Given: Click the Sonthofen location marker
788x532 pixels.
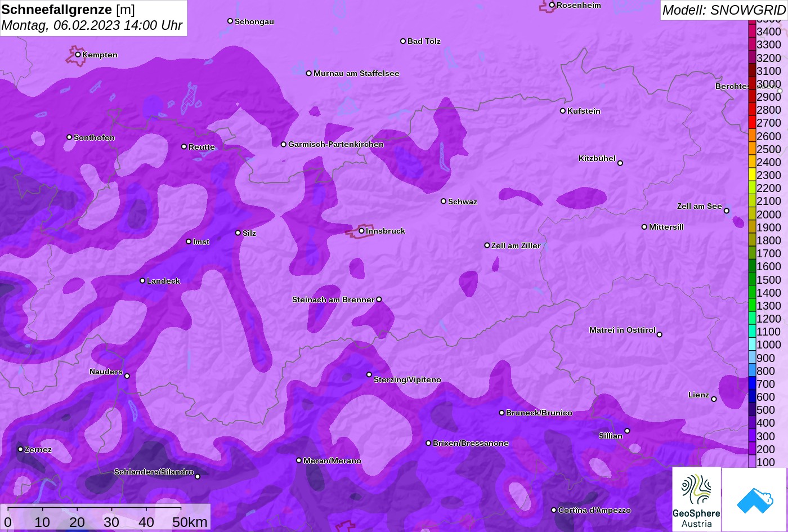Looking at the screenshot, I should (x=69, y=137).
